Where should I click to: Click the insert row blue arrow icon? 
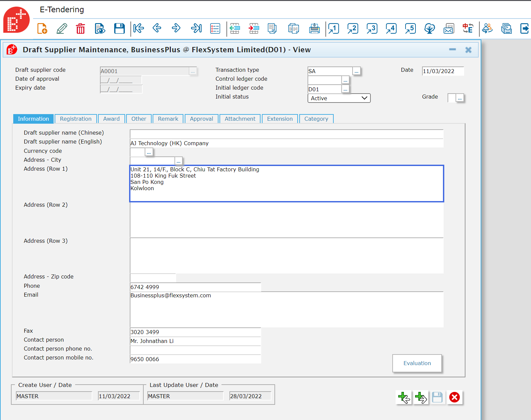[235, 28]
